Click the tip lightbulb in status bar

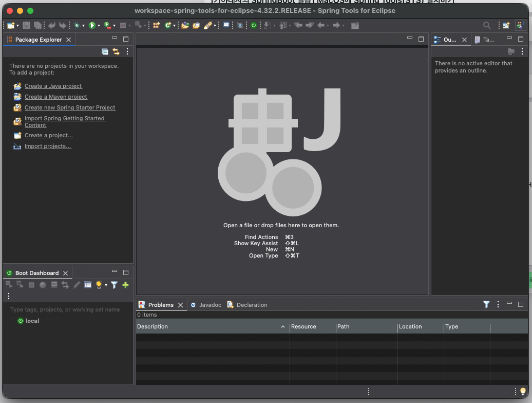(523, 392)
